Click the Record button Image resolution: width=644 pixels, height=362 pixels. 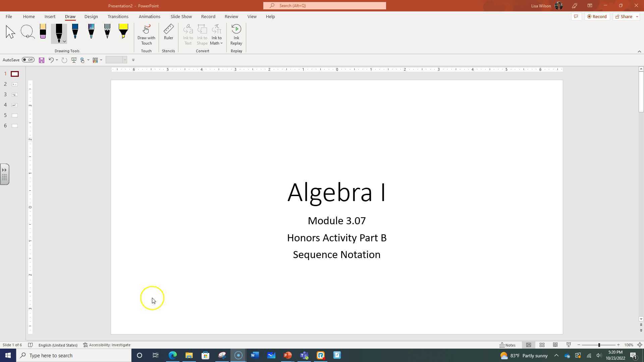coord(597,16)
